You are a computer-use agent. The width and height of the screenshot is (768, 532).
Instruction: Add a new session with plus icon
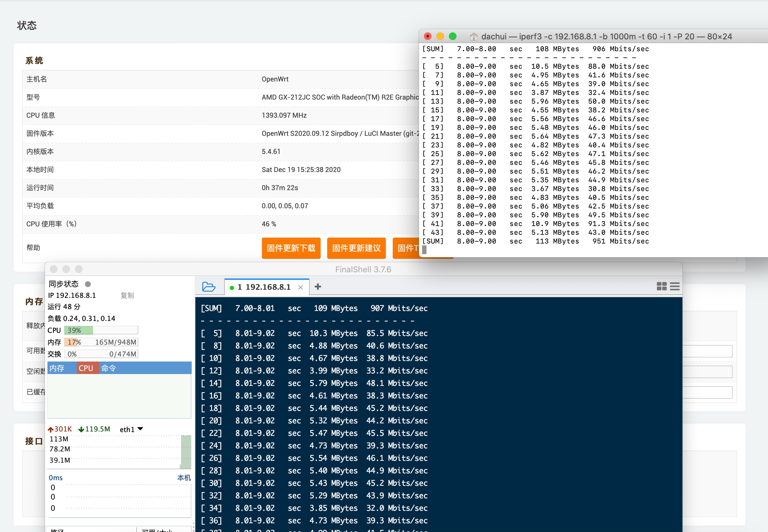[318, 287]
